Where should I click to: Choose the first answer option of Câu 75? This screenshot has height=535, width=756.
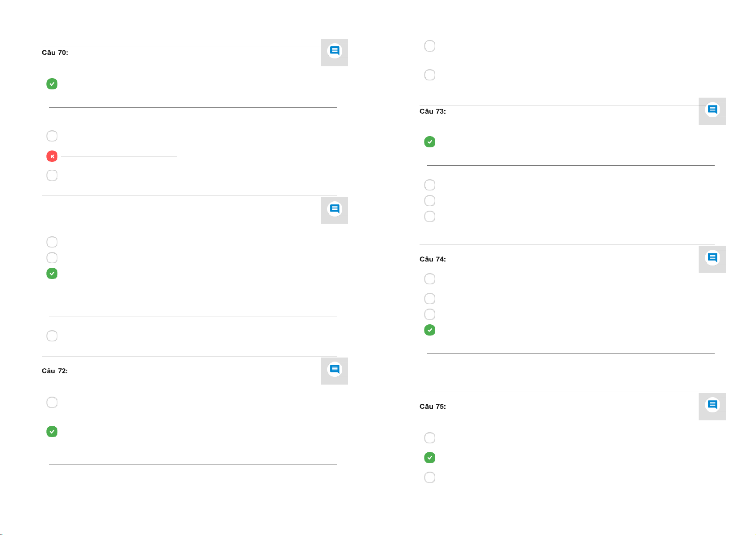(x=430, y=438)
